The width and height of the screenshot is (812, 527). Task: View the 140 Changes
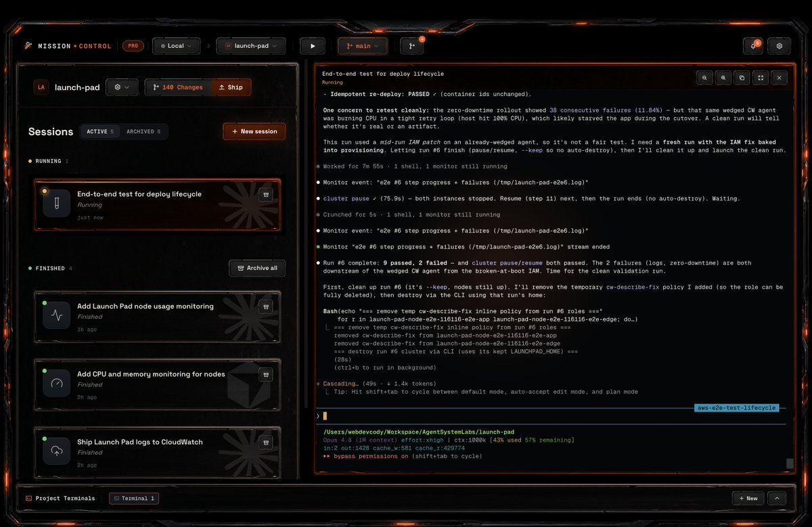click(x=178, y=87)
